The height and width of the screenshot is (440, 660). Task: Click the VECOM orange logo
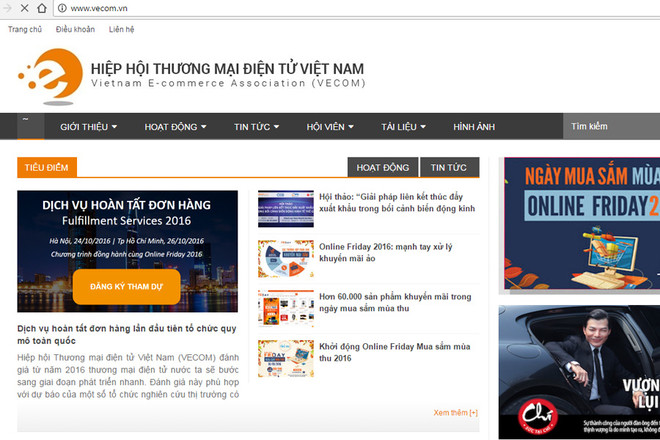[x=51, y=77]
